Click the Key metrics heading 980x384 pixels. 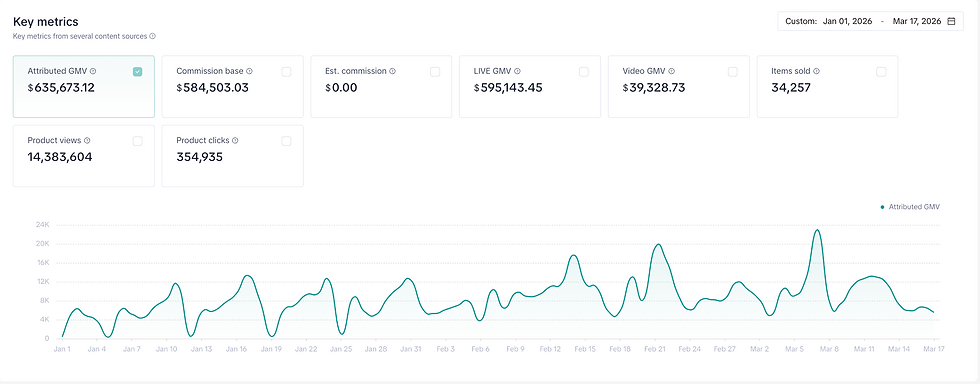coord(46,22)
